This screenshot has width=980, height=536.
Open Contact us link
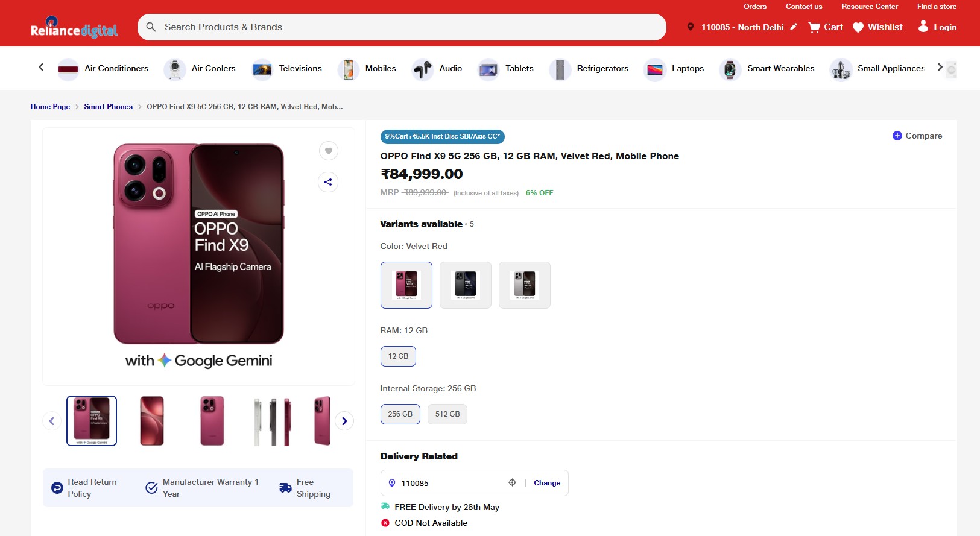pyautogui.click(x=804, y=7)
